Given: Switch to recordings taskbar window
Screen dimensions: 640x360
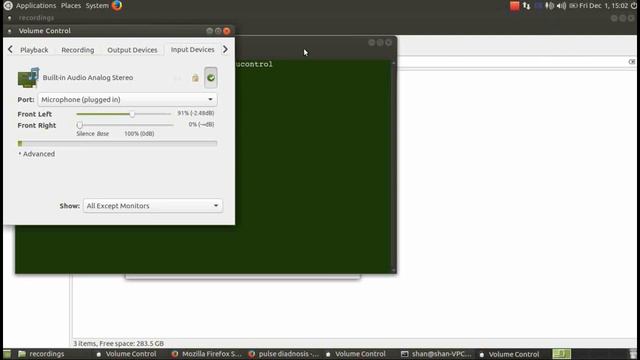Looking at the screenshot, I should point(41,354).
